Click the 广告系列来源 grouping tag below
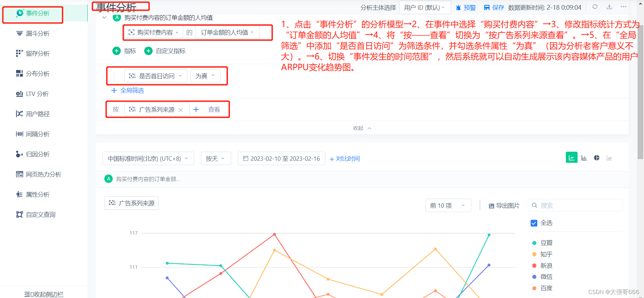The height and width of the screenshot is (298, 644). click(x=131, y=203)
